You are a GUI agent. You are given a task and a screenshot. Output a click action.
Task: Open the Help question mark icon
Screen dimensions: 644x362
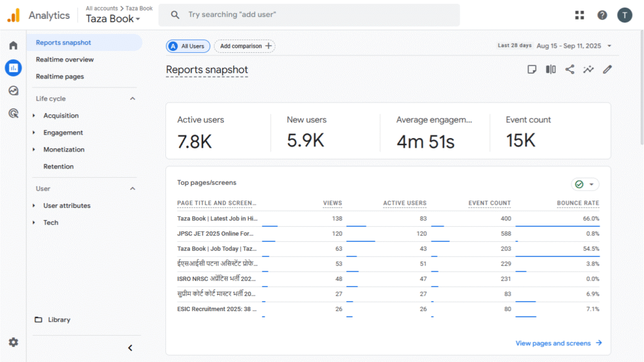[602, 15]
